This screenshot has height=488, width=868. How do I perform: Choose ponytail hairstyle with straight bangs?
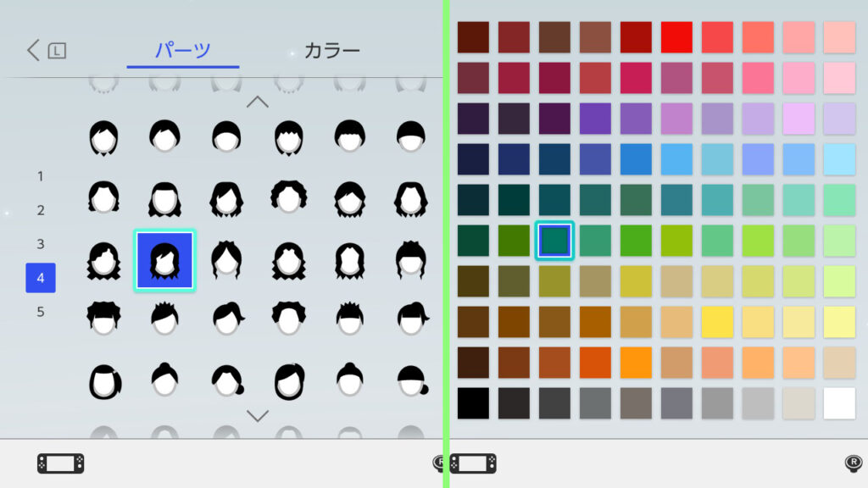[413, 319]
